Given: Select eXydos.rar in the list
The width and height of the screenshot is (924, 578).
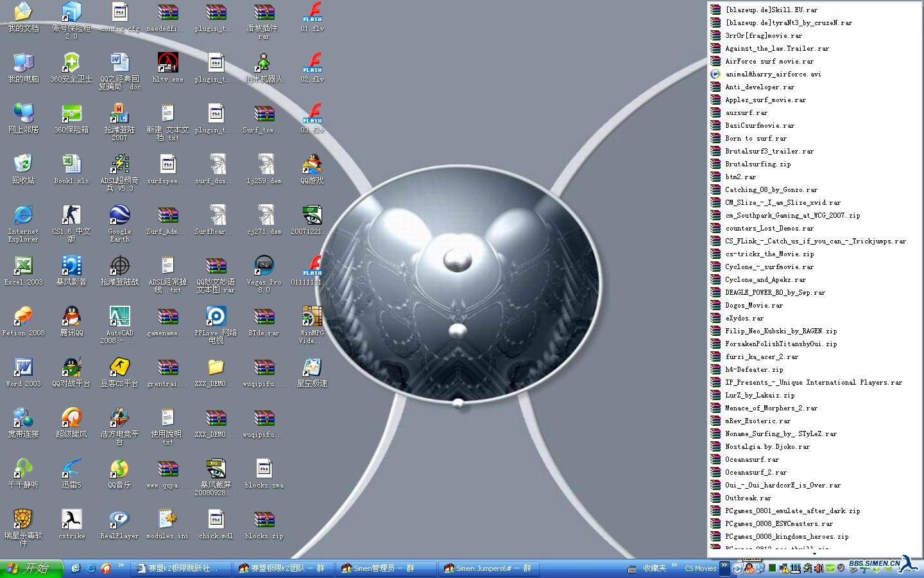Looking at the screenshot, I should pyautogui.click(x=814, y=318).
